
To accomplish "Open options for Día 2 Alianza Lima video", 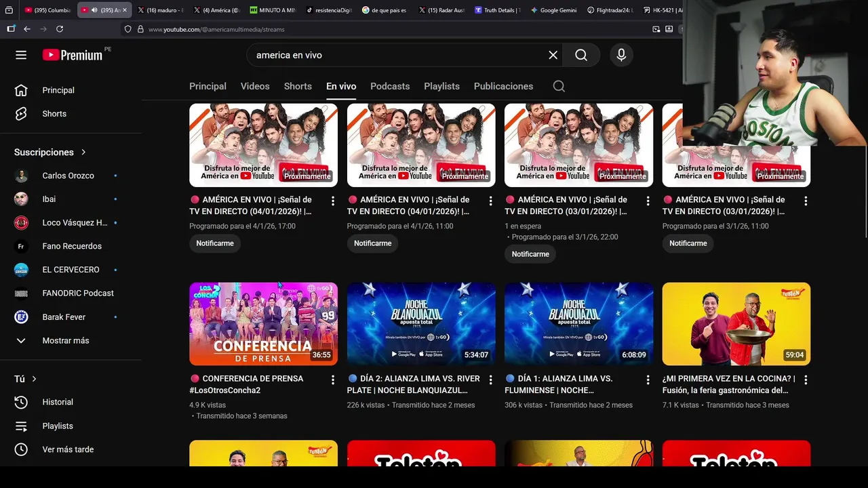I will pyautogui.click(x=490, y=380).
